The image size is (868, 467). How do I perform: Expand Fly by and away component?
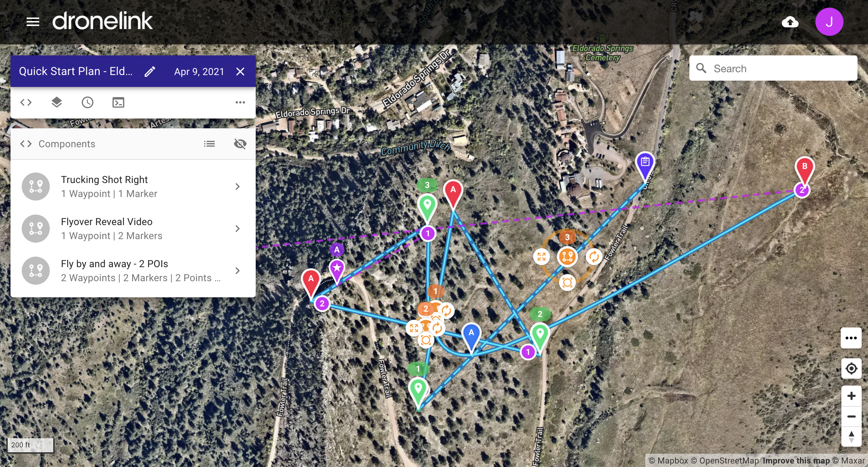[x=133, y=271]
